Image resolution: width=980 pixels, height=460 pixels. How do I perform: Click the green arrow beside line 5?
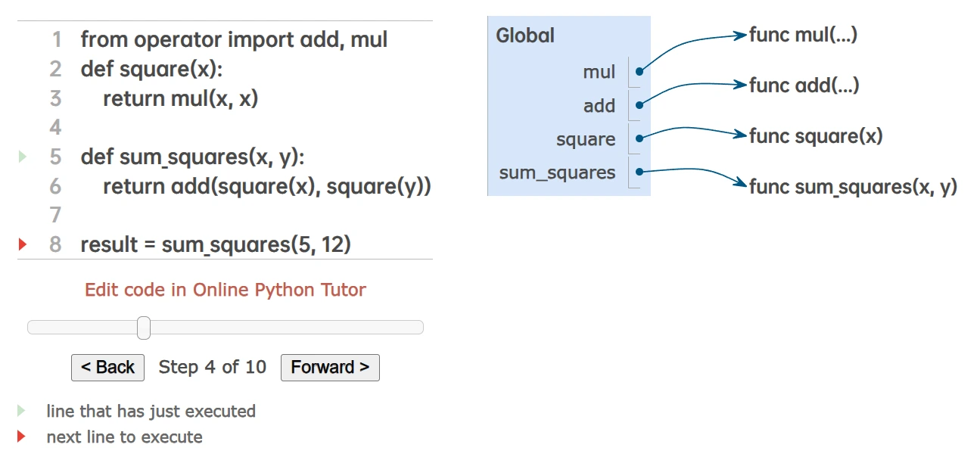tap(22, 157)
